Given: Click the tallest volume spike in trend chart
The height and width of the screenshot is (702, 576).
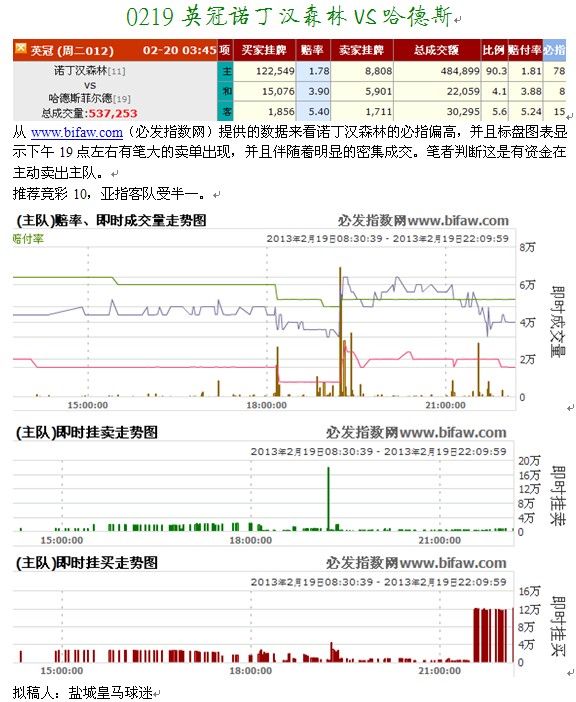Looking at the screenshot, I should coord(340,332).
